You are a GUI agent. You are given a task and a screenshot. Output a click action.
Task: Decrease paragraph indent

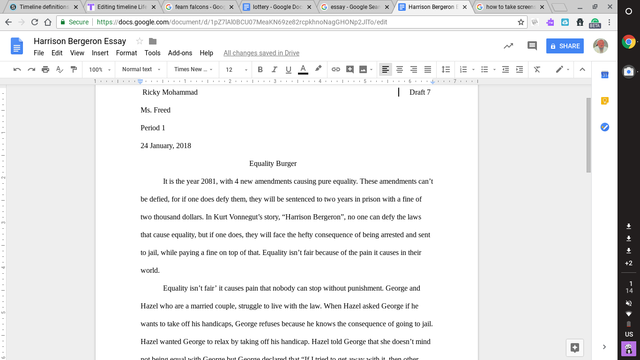[x=505, y=70]
